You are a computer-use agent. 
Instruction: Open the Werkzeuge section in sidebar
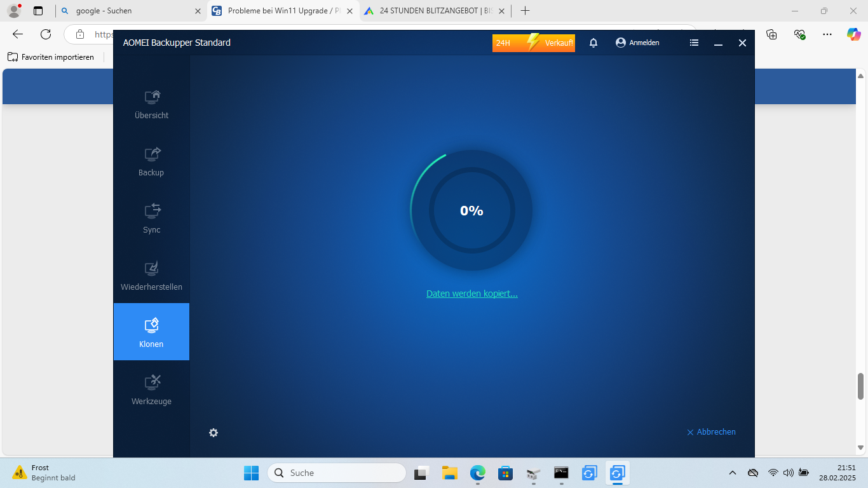pos(151,389)
